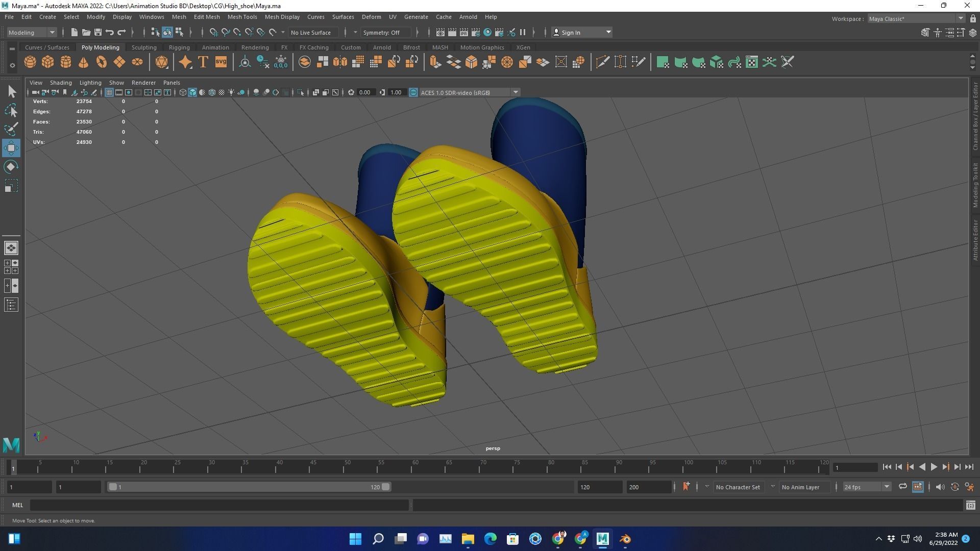Toggle snap to curves

tap(225, 32)
